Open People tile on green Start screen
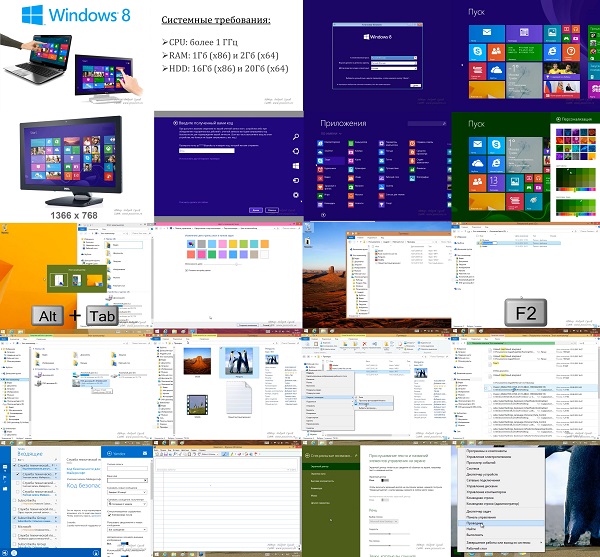 click(478, 182)
